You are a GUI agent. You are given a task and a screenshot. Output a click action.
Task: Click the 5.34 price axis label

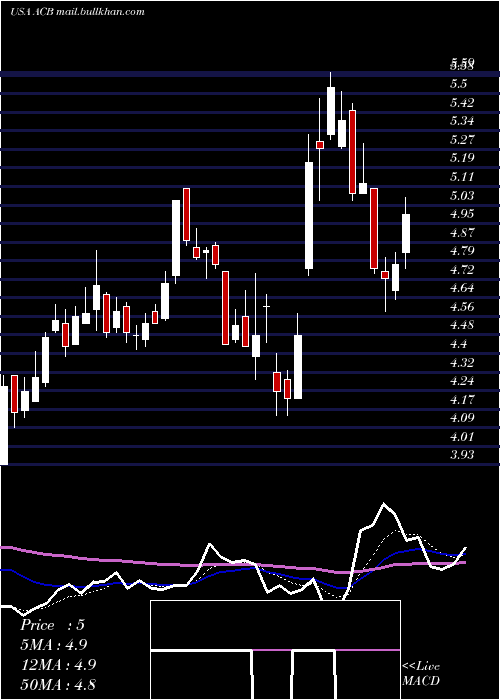[x=462, y=121]
